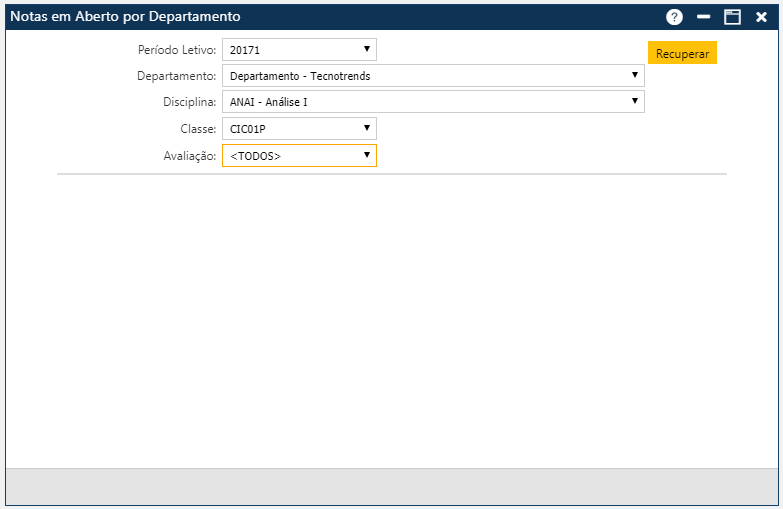783x509 pixels.
Task: Click the Departamento field label
Action: 176,76
